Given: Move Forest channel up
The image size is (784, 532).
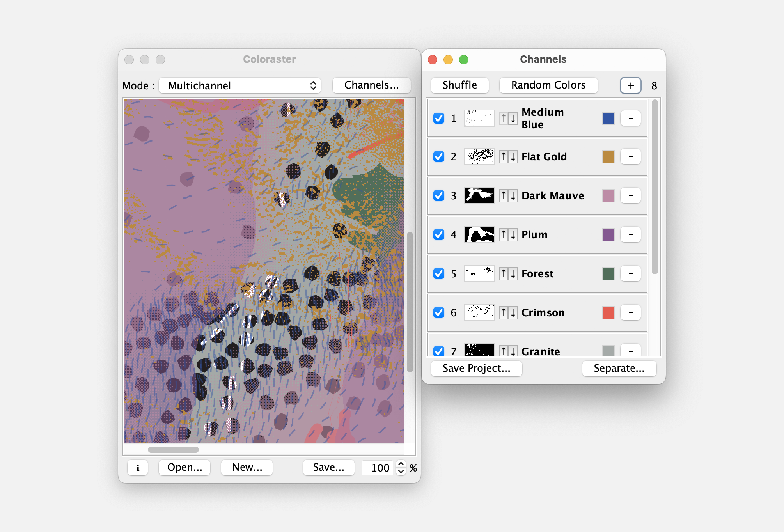Looking at the screenshot, I should tap(504, 274).
